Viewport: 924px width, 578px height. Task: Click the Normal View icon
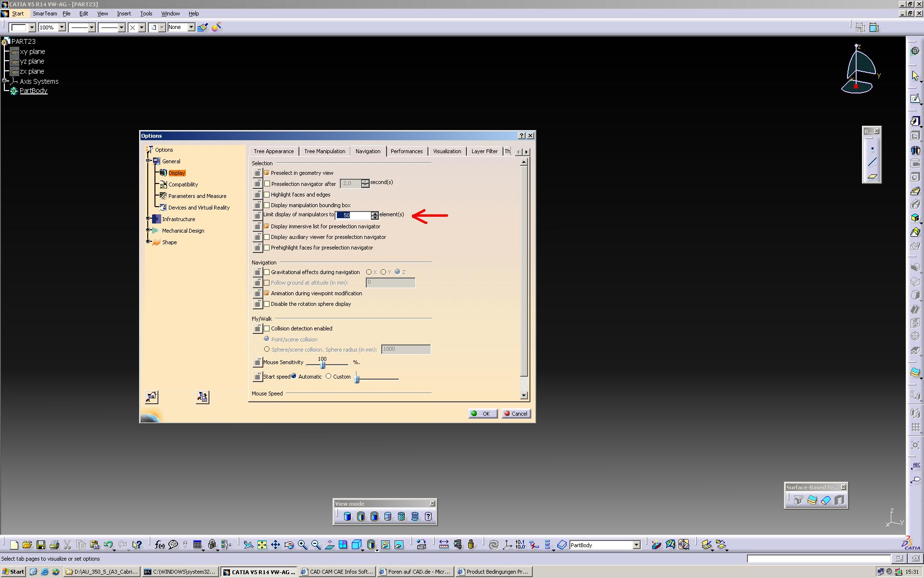(330, 545)
